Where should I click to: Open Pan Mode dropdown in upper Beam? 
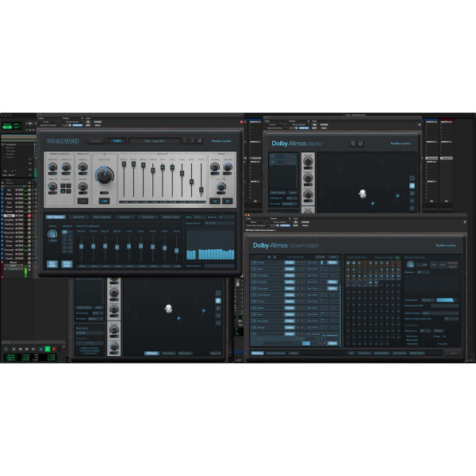pyautogui.click(x=290, y=204)
